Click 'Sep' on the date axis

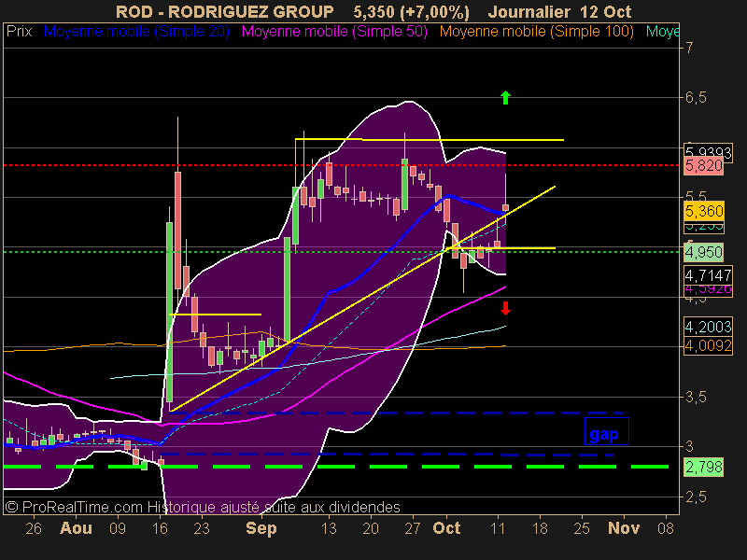coord(261,528)
